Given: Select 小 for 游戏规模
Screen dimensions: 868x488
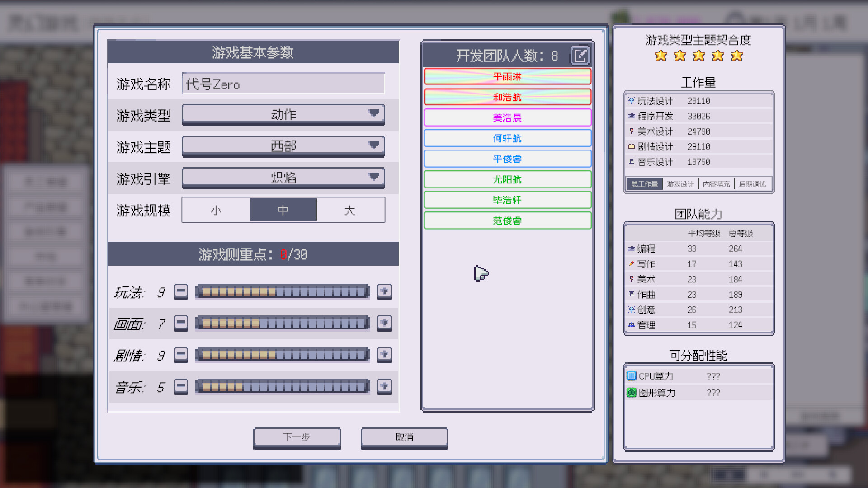Looking at the screenshot, I should point(216,210).
